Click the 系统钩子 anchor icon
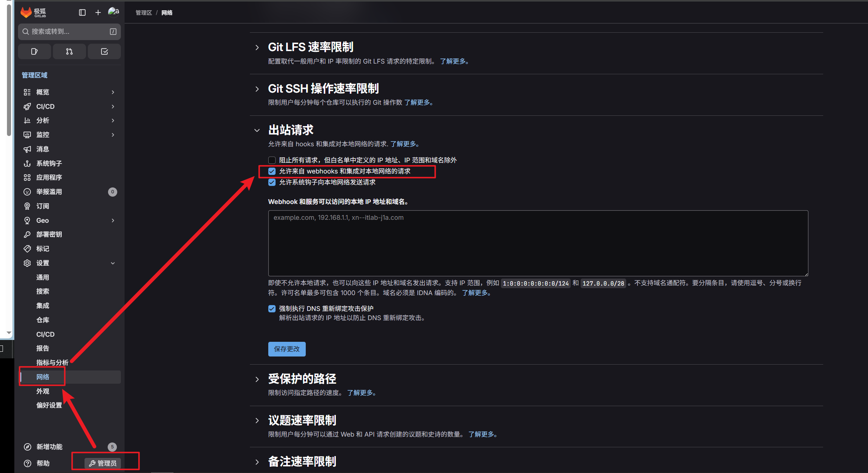868x473 pixels. click(x=27, y=163)
